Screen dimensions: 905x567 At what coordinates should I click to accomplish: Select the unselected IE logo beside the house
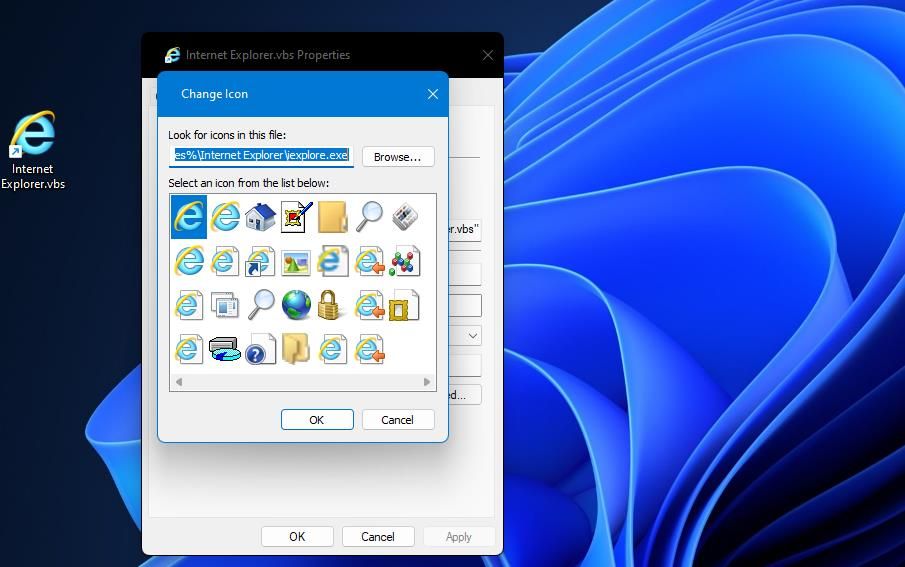[225, 217]
